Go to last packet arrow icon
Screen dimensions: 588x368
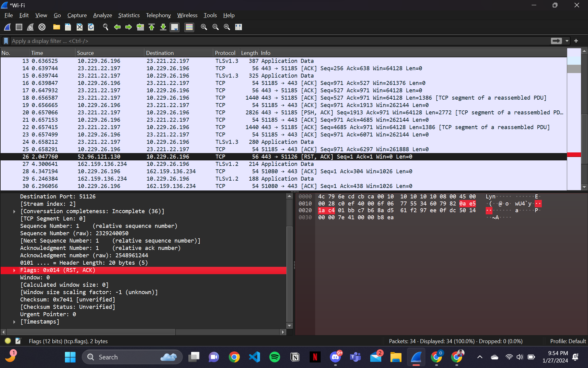coord(163,27)
